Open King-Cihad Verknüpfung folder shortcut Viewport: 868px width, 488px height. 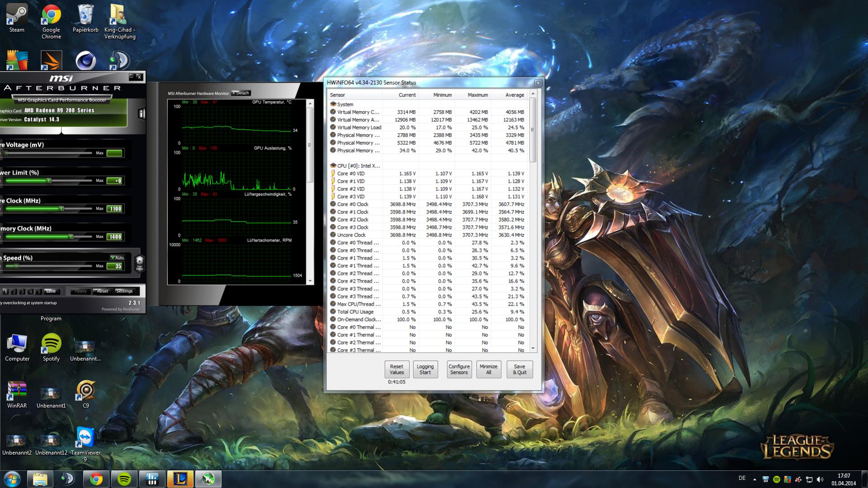pyautogui.click(x=119, y=21)
